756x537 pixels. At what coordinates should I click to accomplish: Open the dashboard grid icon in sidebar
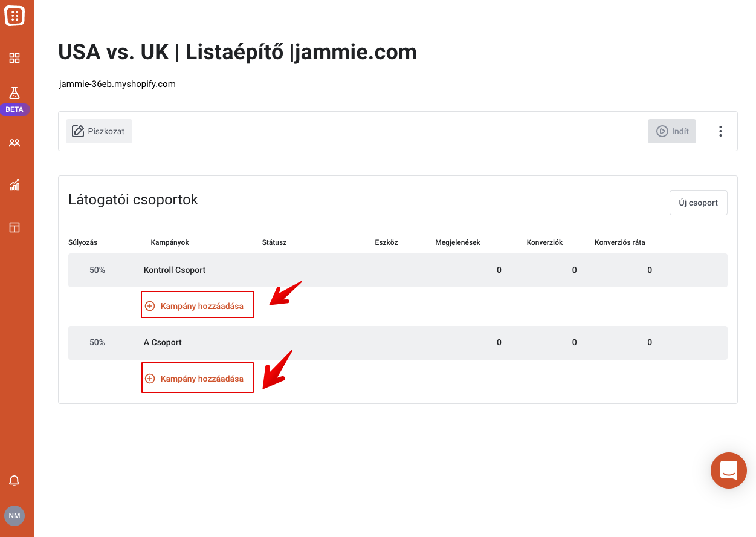click(15, 58)
